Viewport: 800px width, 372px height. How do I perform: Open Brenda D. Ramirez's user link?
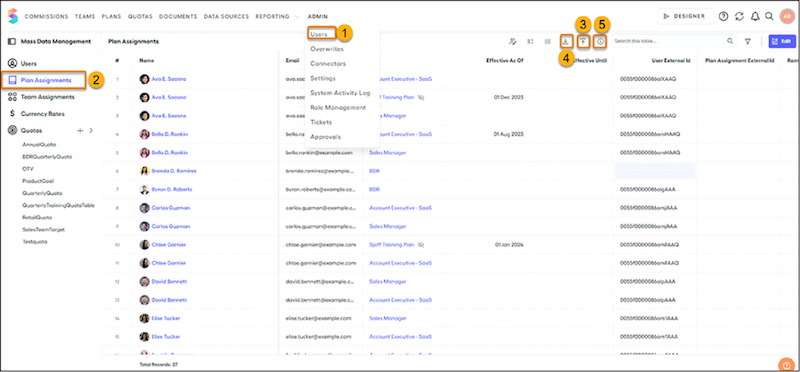[174, 171]
